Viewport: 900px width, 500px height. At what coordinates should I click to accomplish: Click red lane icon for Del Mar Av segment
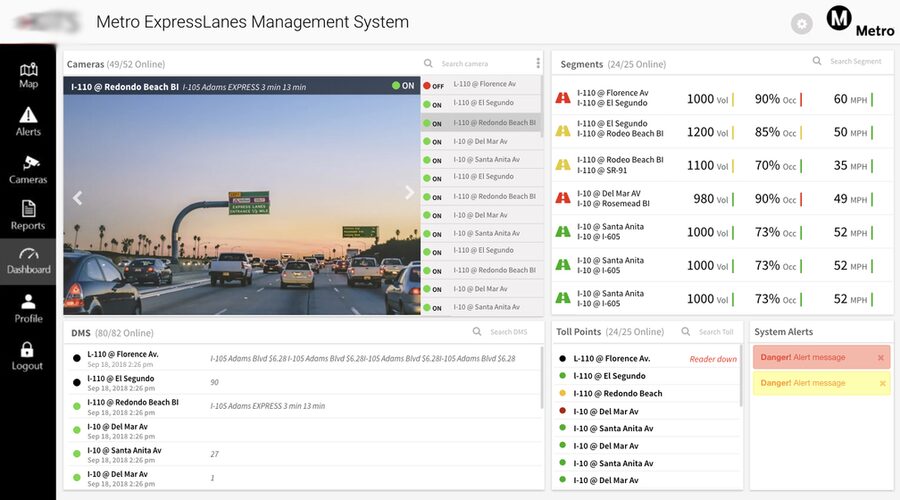(563, 198)
